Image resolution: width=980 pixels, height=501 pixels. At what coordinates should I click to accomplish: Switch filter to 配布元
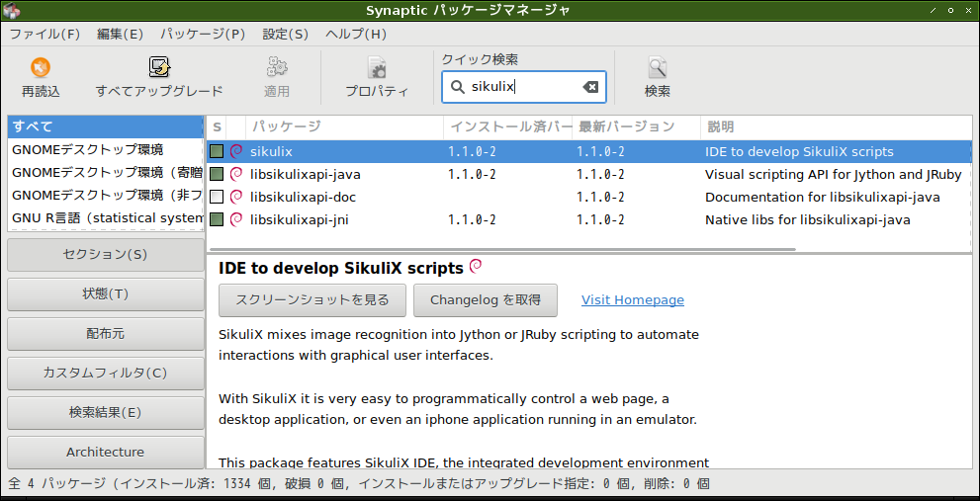[106, 334]
